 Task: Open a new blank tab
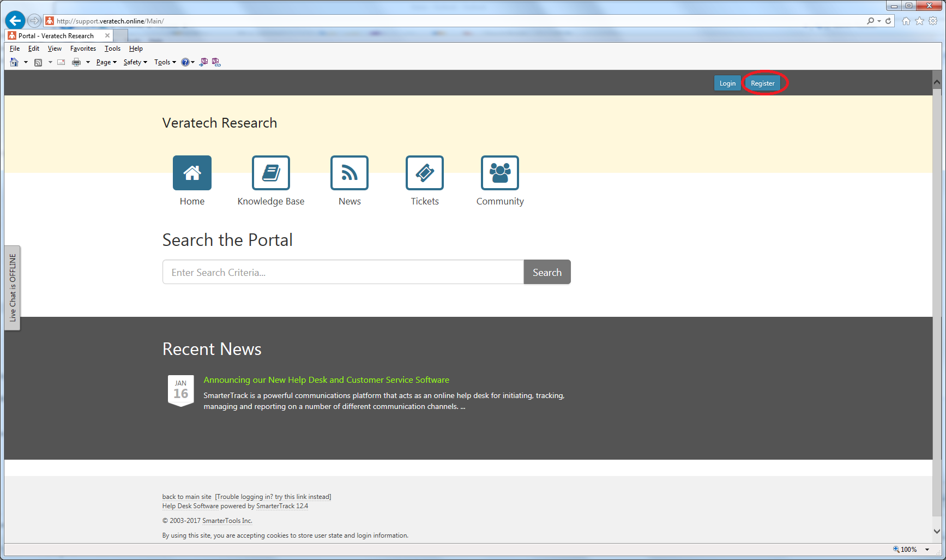pyautogui.click(x=121, y=35)
